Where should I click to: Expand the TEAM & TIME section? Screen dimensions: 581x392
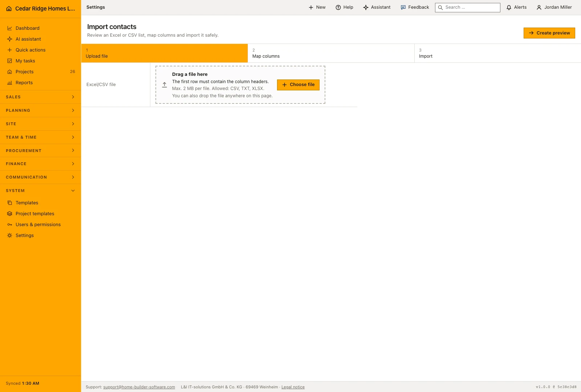click(x=40, y=137)
